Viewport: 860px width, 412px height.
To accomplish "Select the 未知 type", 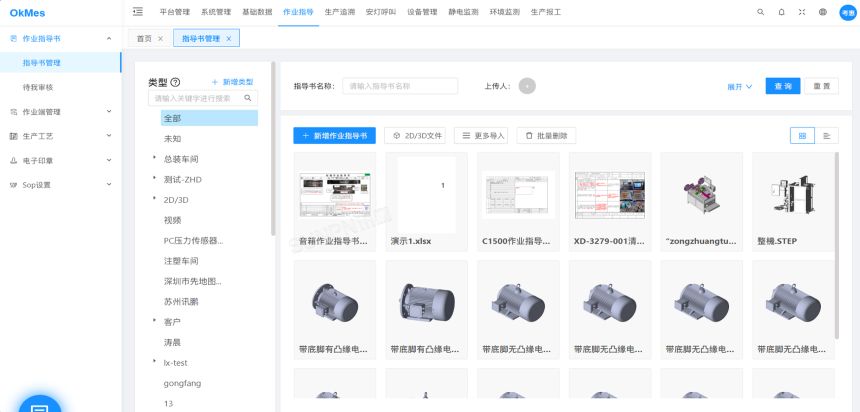I will [x=172, y=139].
